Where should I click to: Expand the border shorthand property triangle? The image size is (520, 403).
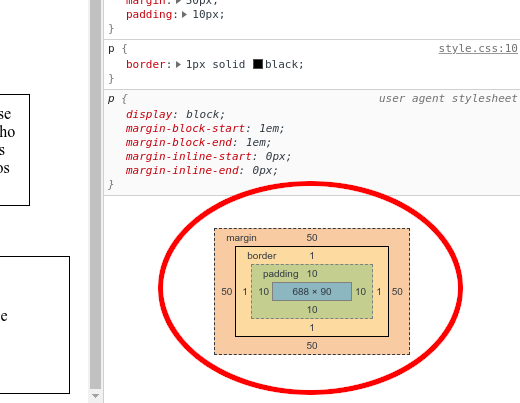[x=179, y=64]
